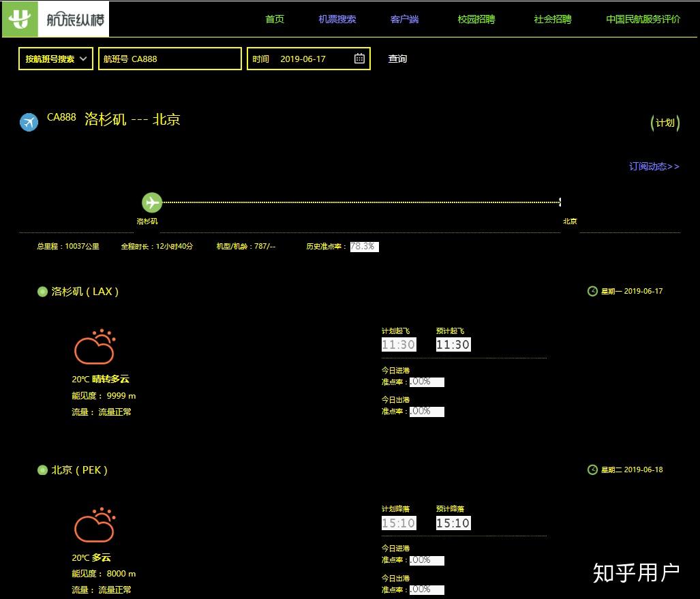Click the green dot beside 北京 (PEK)
700x599 pixels.
click(x=42, y=470)
